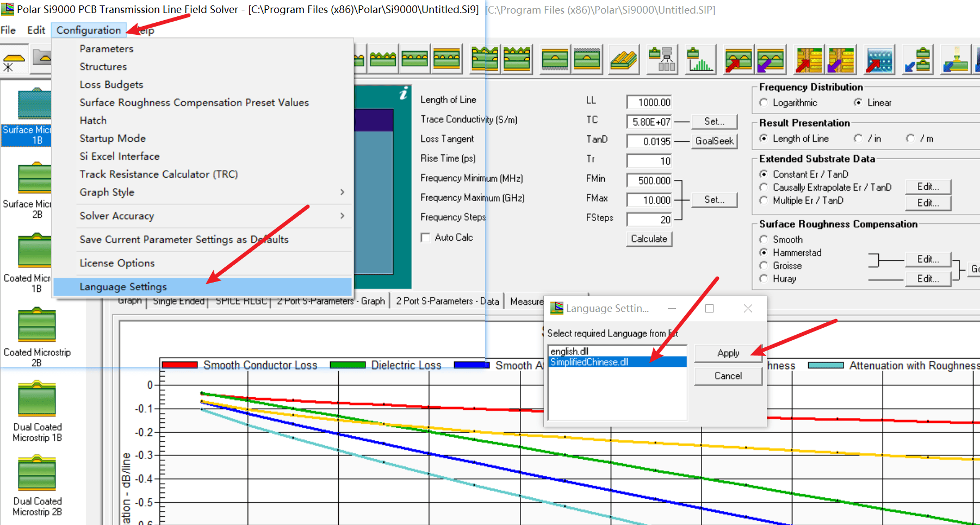Select per inch result presentation
The height and width of the screenshot is (525, 980).
(858, 139)
